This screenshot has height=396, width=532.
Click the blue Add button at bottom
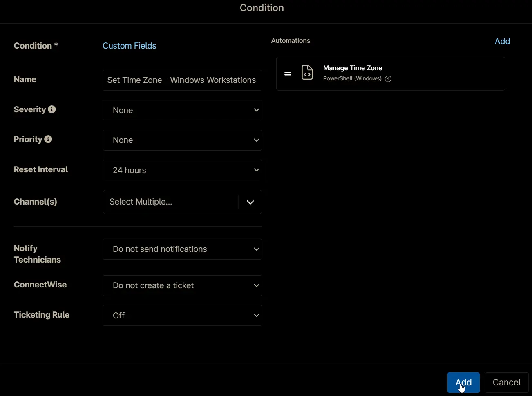(x=463, y=383)
